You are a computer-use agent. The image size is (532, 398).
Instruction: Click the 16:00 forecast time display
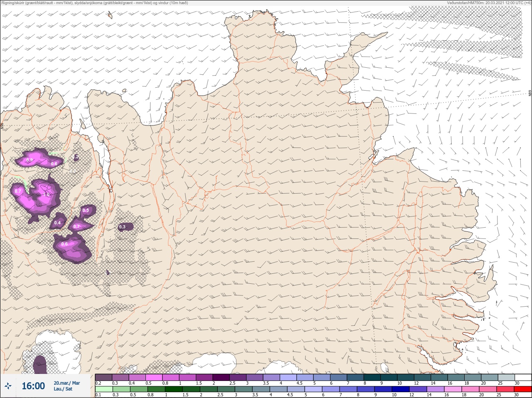coord(33,386)
